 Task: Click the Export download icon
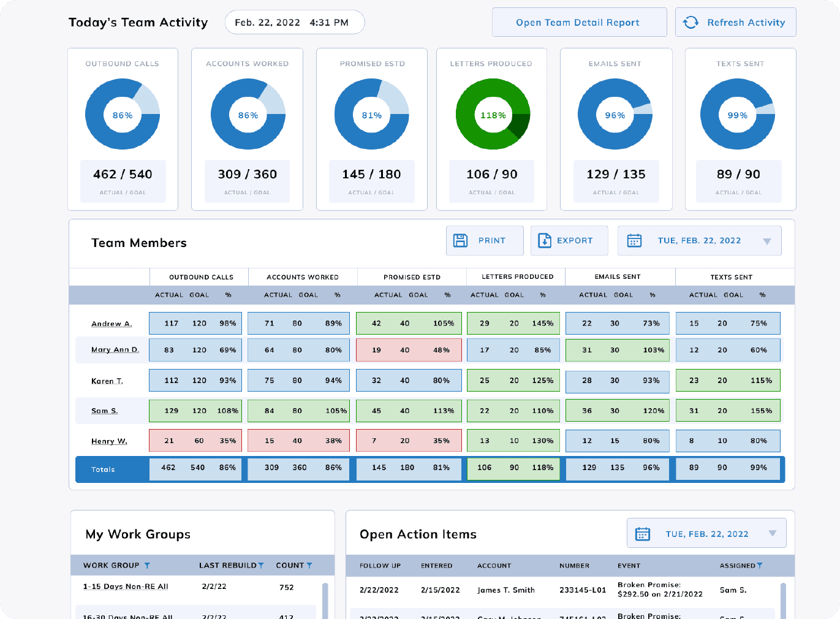pyautogui.click(x=545, y=240)
